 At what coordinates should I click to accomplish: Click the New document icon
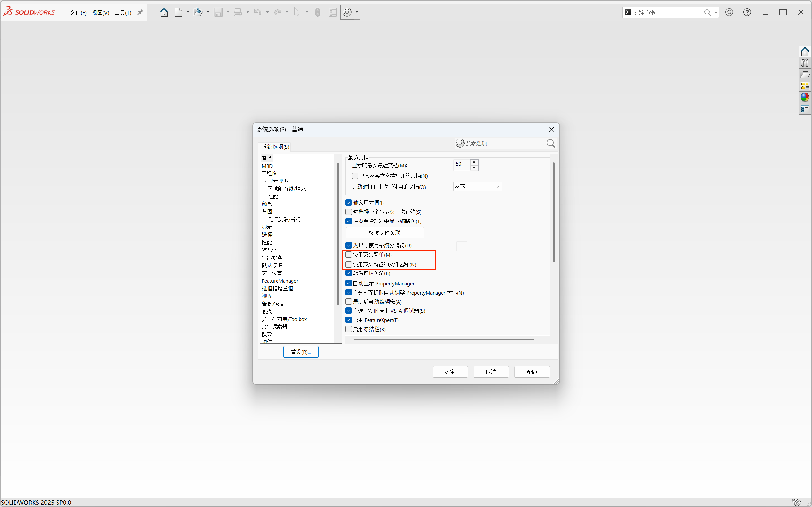[178, 12]
